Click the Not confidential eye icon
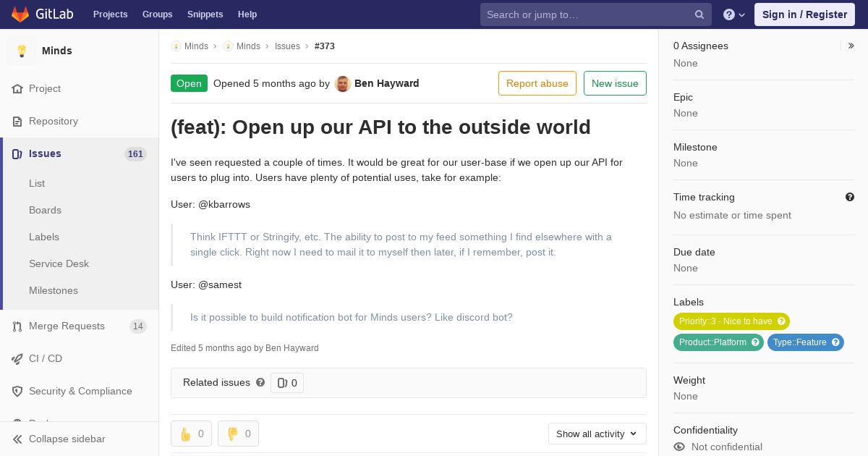 [679, 447]
